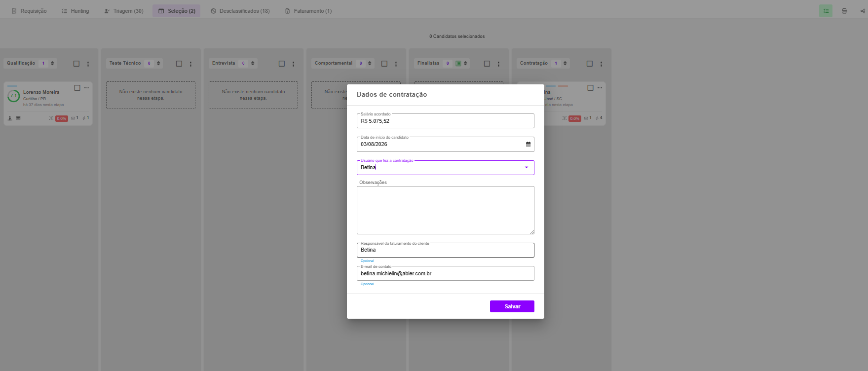
Task: Check the Contratação candidate card checkbox
Action: click(590, 88)
